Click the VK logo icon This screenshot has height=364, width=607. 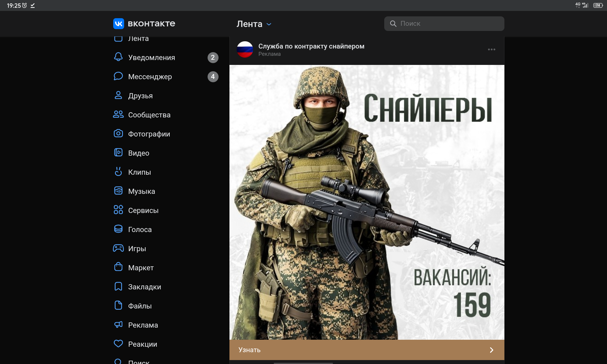tap(118, 24)
